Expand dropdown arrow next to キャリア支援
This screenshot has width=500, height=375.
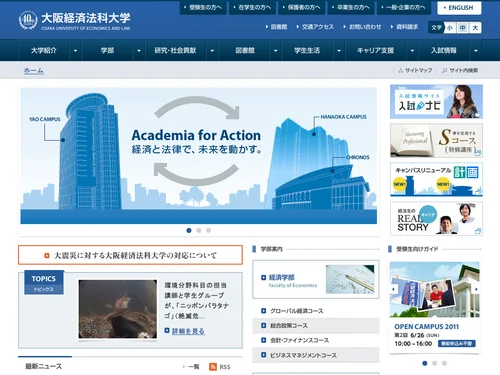coord(412,50)
